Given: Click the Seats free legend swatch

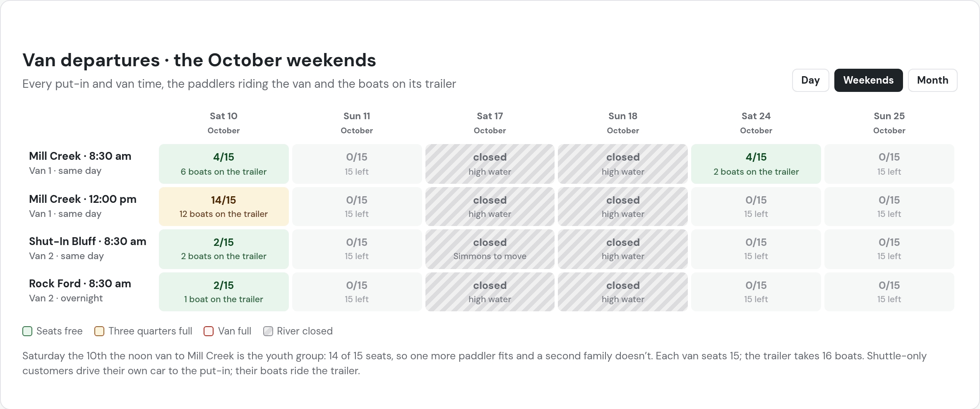Looking at the screenshot, I should click(x=27, y=331).
